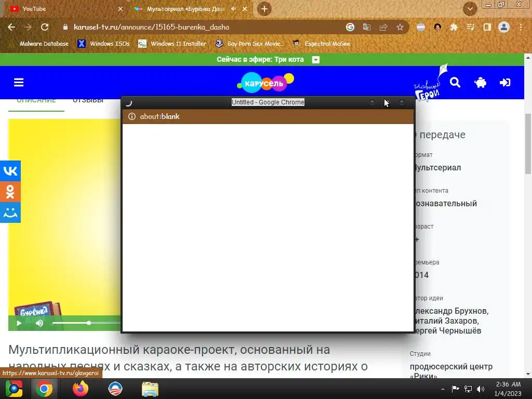This screenshot has width=532, height=399.
Task: Show hidden system tray icons
Action: click(443, 389)
